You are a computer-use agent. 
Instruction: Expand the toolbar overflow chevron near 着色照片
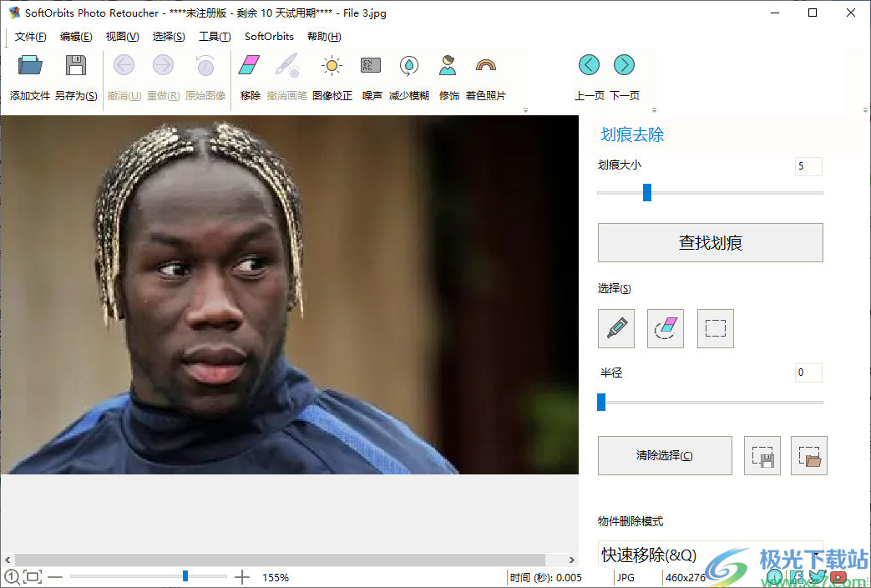[526, 109]
